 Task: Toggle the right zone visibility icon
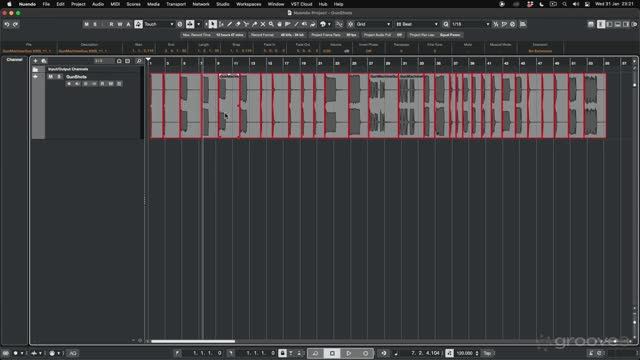[626, 24]
